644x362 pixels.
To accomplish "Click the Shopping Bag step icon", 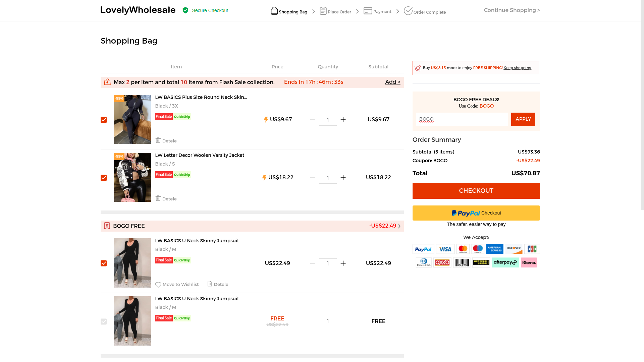I will [274, 11].
